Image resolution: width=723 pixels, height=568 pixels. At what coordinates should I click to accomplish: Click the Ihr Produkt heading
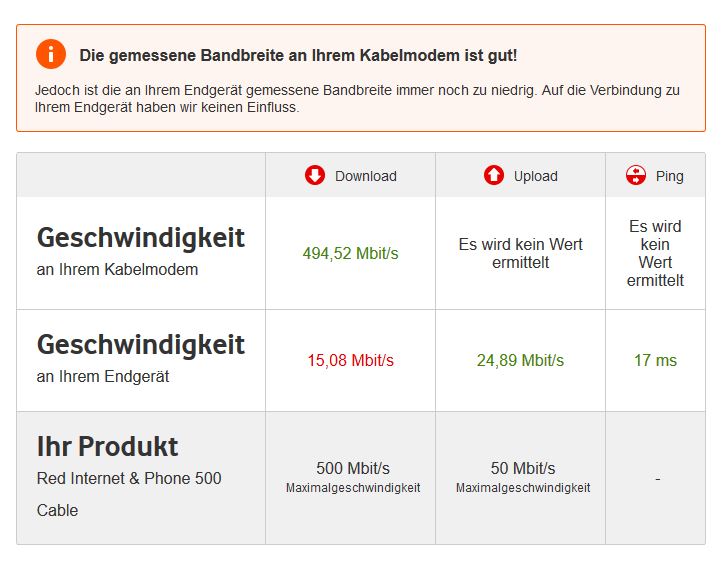[x=107, y=447]
